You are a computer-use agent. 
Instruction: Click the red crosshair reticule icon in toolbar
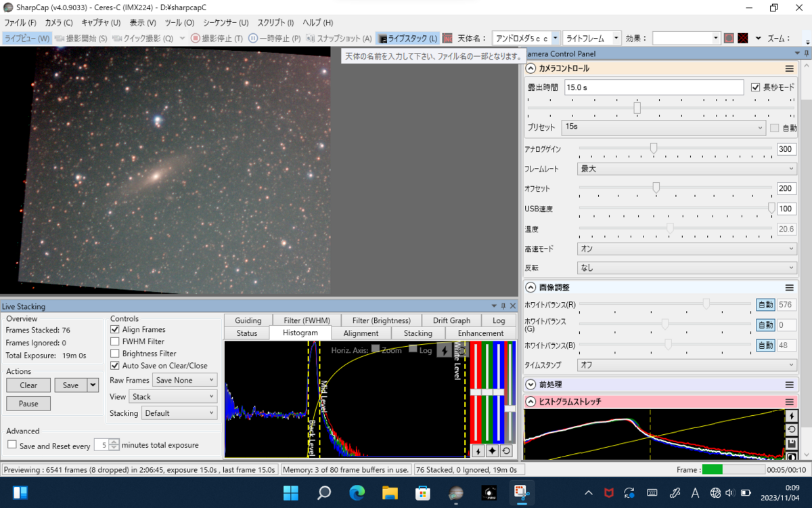click(x=742, y=39)
